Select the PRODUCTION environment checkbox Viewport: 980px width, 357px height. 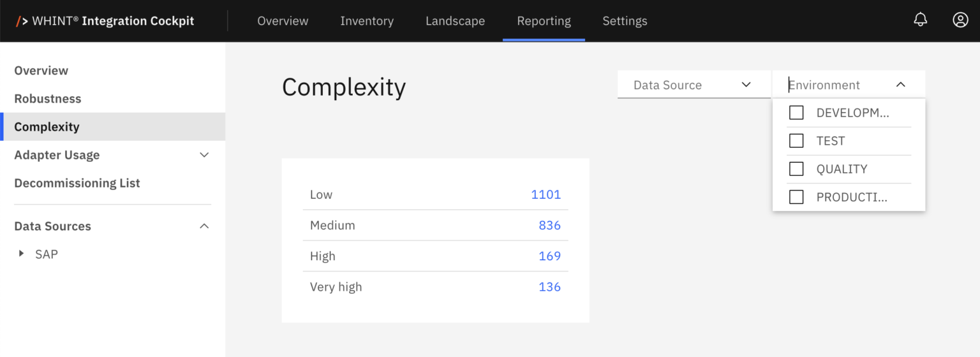(796, 197)
